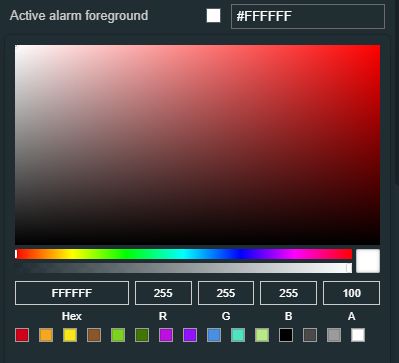Select the brown preset color swatch
399x363 pixels.
94,335
